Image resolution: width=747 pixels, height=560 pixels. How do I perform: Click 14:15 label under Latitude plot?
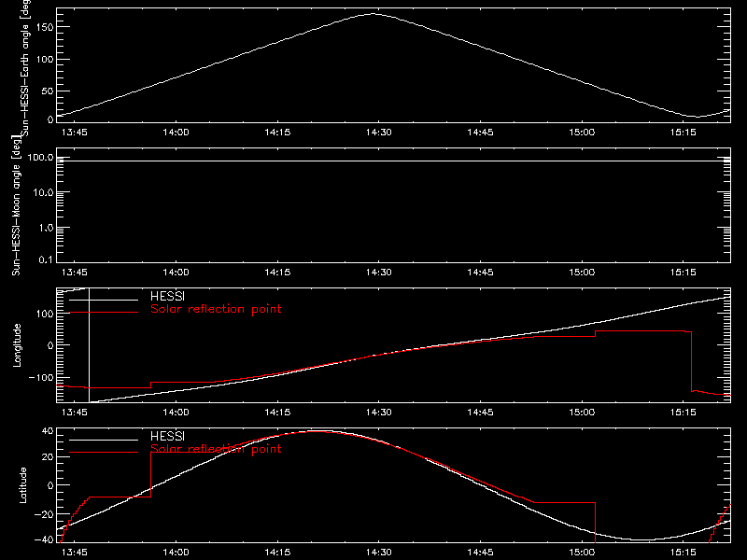277,553
